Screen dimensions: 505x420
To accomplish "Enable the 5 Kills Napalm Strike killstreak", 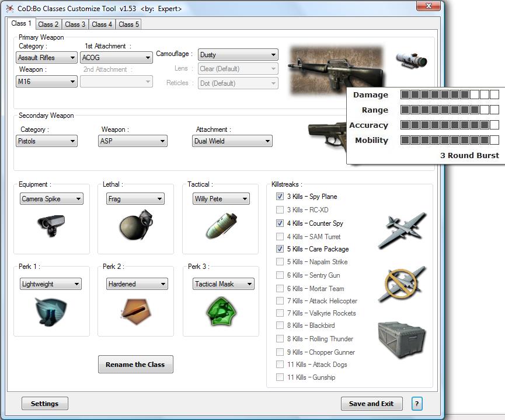I will point(280,262).
